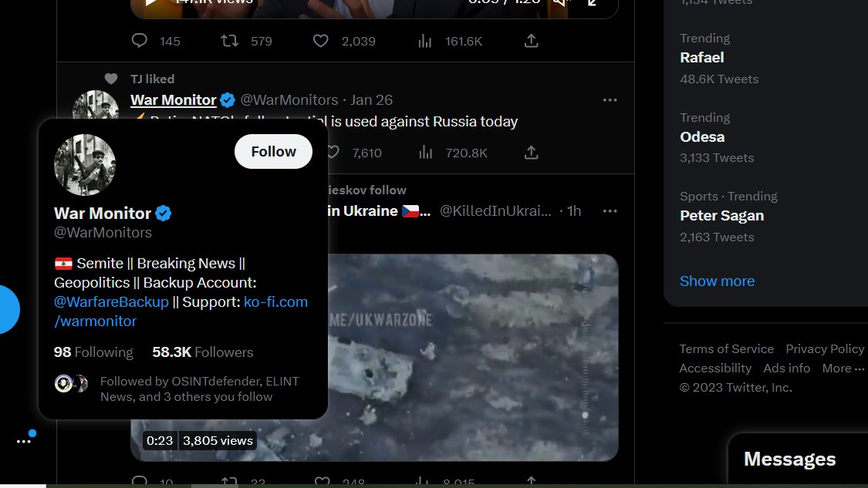View the 58.3K Followers list

tap(203, 352)
